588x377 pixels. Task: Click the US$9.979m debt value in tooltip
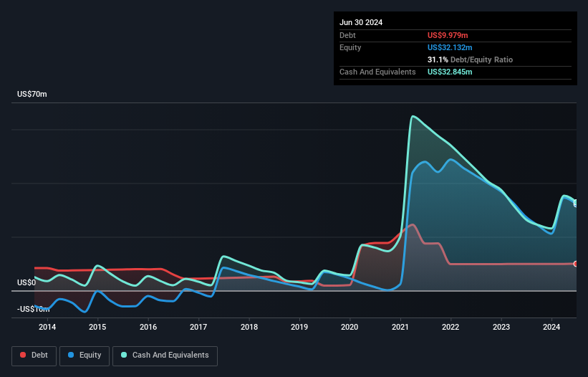coord(448,35)
